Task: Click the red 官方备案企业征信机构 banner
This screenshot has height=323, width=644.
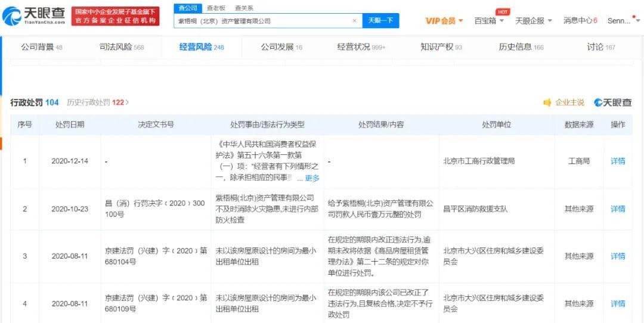Action: click(x=116, y=17)
